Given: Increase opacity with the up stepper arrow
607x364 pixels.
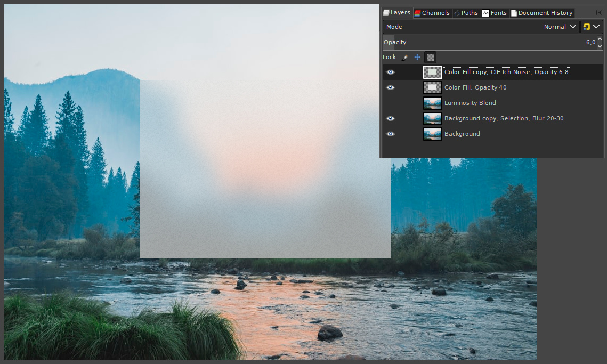Looking at the screenshot, I should coord(600,39).
